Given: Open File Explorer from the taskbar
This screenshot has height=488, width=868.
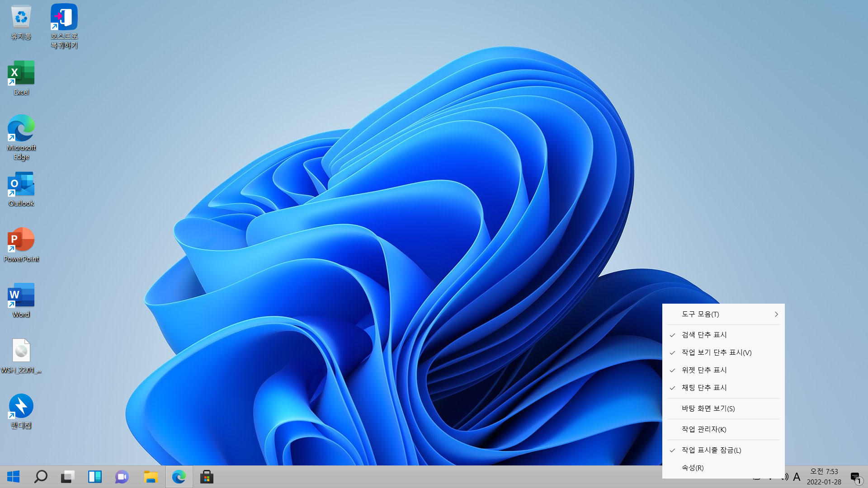Looking at the screenshot, I should click(x=151, y=477).
